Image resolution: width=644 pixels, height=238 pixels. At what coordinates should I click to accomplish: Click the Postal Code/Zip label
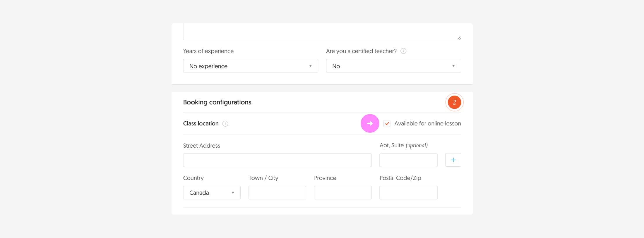(x=400, y=178)
